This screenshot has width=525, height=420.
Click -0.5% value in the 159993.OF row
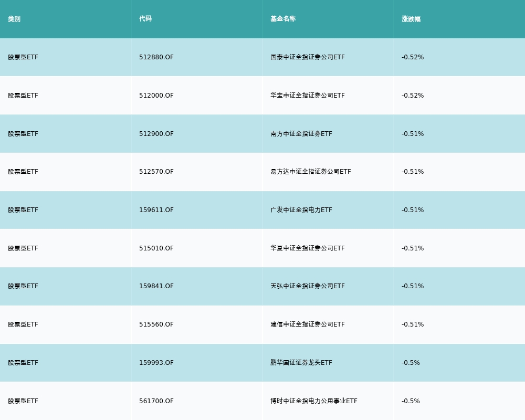point(411,363)
